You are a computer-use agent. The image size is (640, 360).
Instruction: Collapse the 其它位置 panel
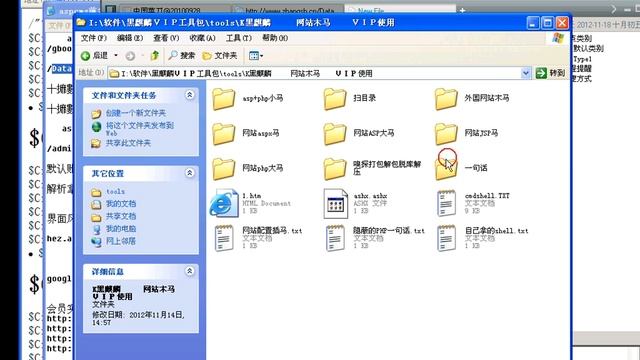189,173
